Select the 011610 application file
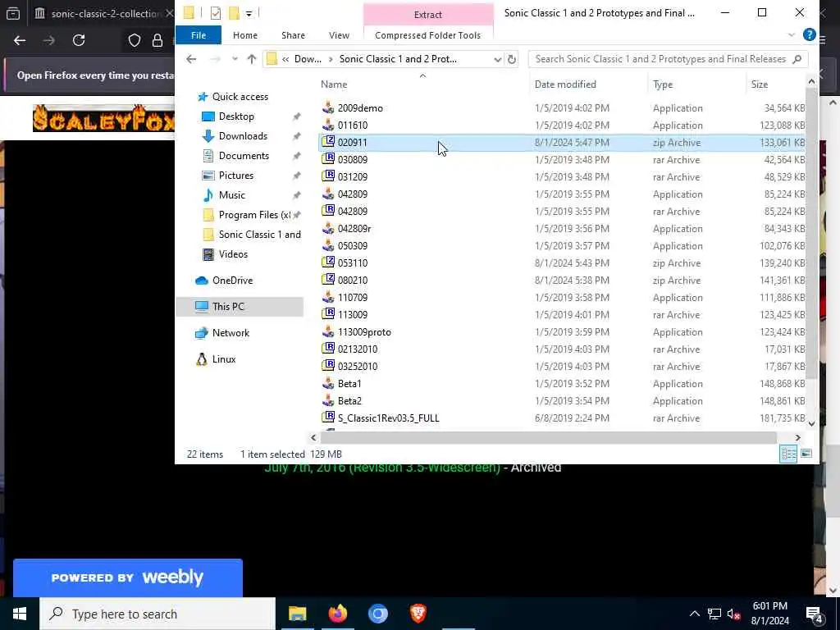 [353, 126]
